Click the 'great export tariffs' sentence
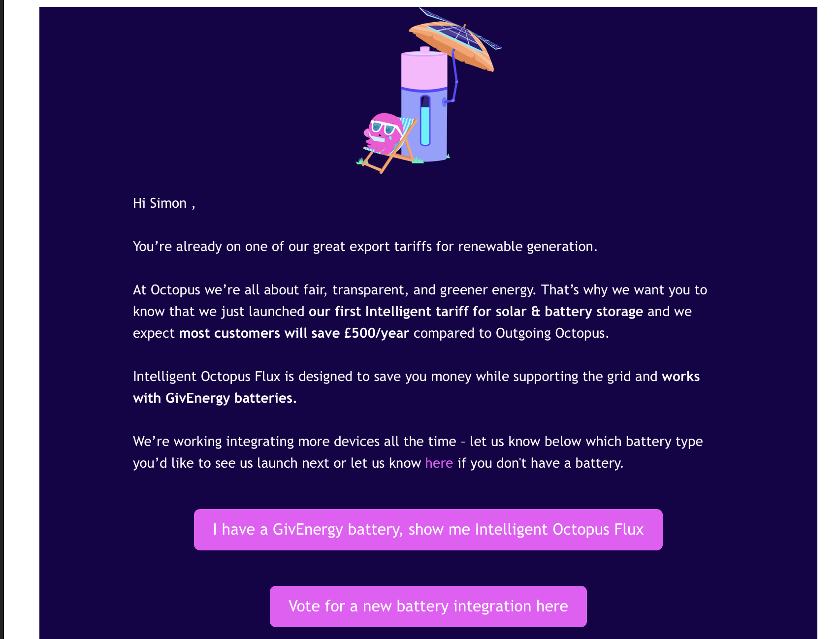840x639 pixels. point(365,247)
